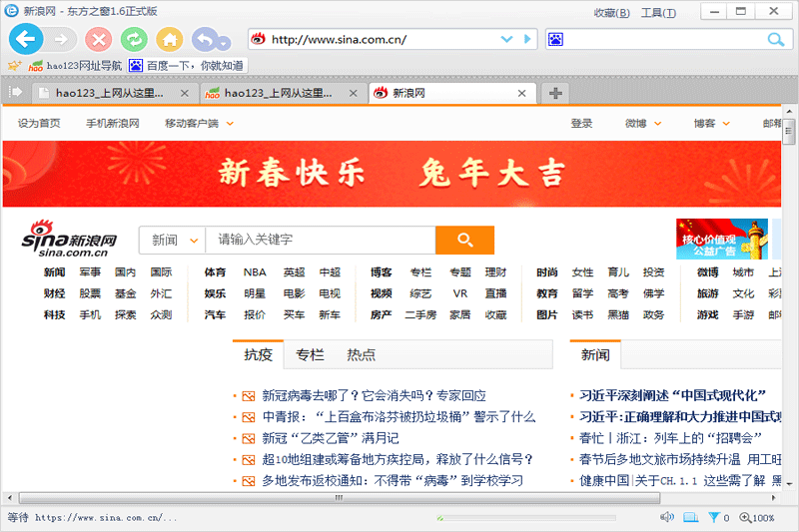Click the tab list arrow icon left of tabs
Image resolution: width=799 pixels, height=532 pixels.
(16, 92)
